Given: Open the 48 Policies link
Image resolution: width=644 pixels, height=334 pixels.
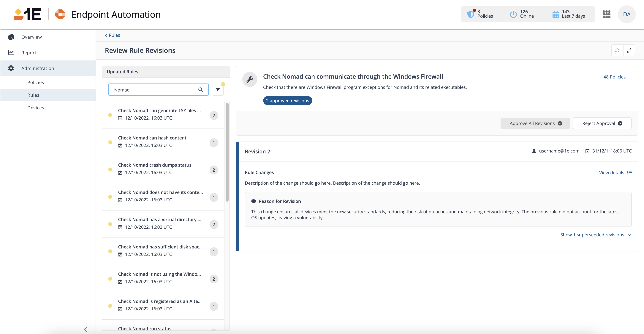Looking at the screenshot, I should point(614,77).
